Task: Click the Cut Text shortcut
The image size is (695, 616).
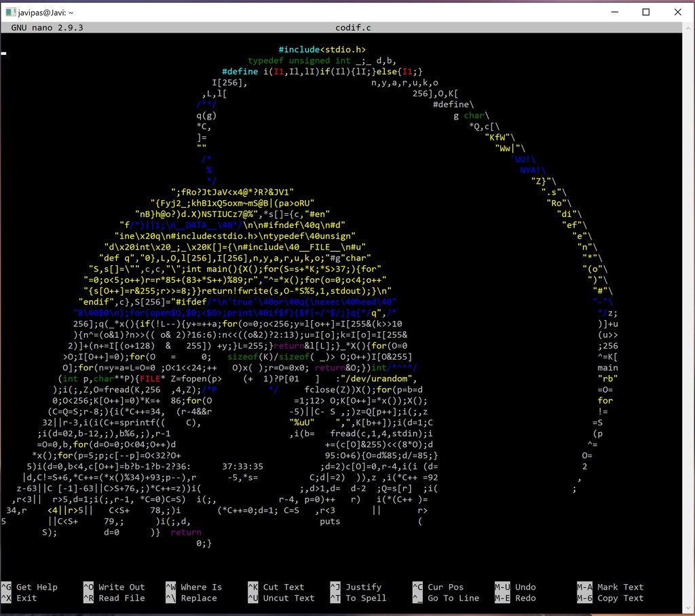Action: click(283, 587)
